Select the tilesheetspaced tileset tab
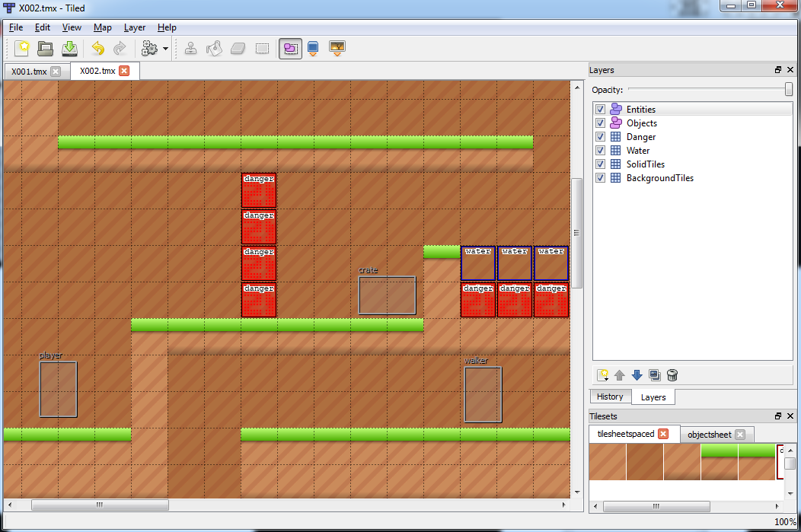The image size is (801, 532). point(625,434)
